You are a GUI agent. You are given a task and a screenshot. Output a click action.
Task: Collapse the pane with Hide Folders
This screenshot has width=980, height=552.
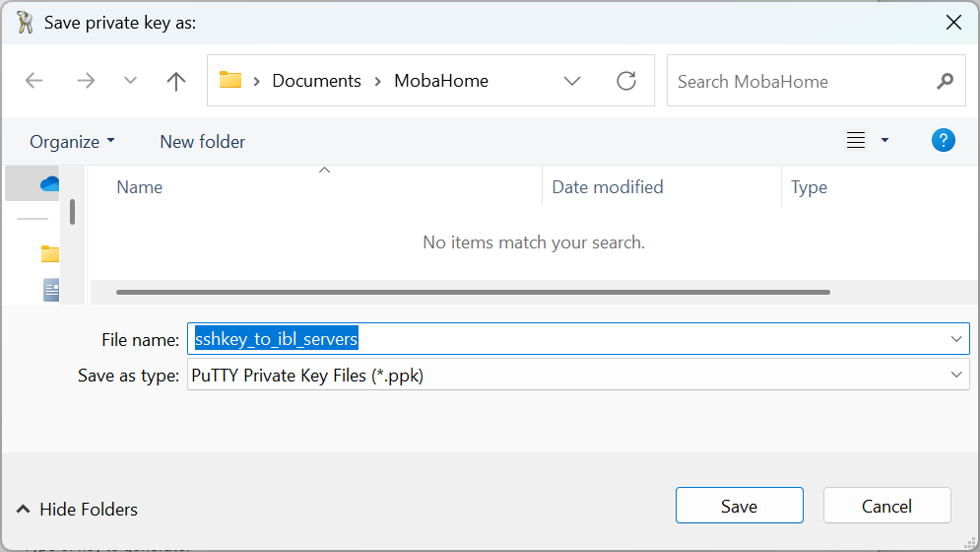[77, 509]
